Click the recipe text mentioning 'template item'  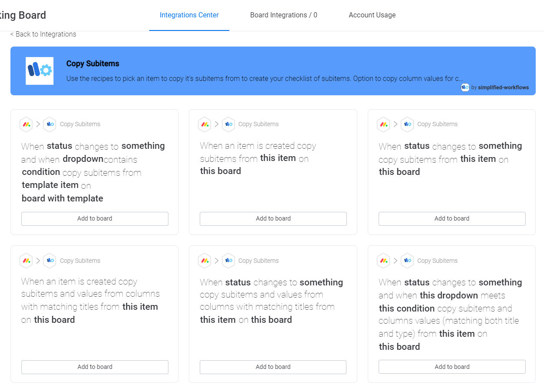click(50, 185)
